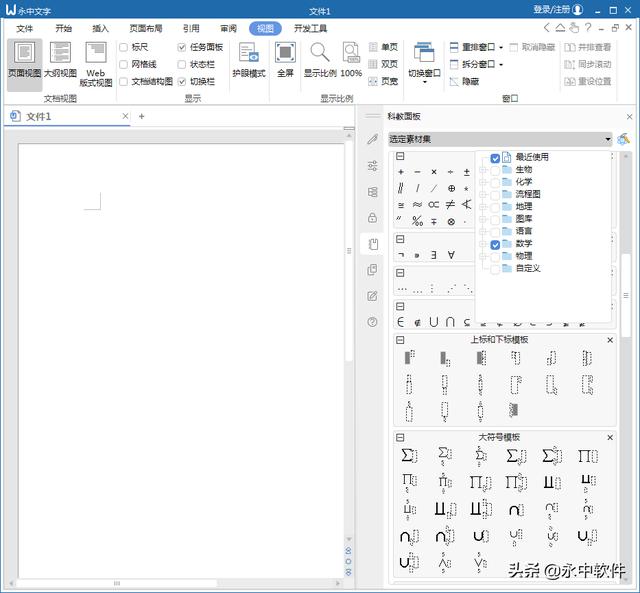Click the edit note icon in side strip
640x593 pixels.
372,296
